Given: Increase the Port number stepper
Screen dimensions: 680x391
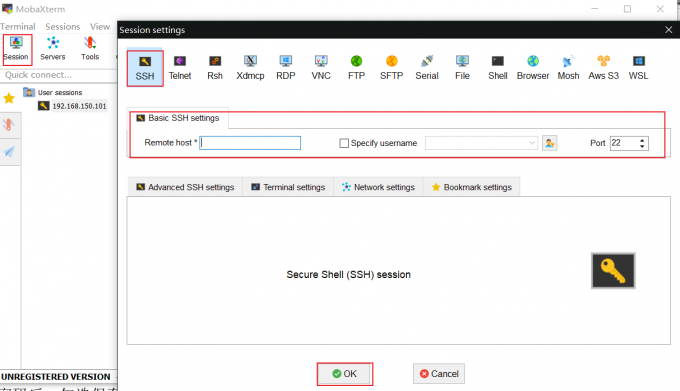Looking at the screenshot, I should point(642,140).
